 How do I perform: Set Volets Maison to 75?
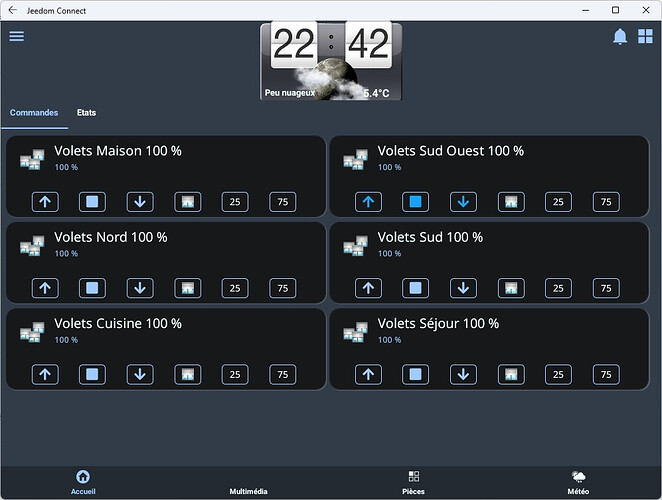point(283,202)
